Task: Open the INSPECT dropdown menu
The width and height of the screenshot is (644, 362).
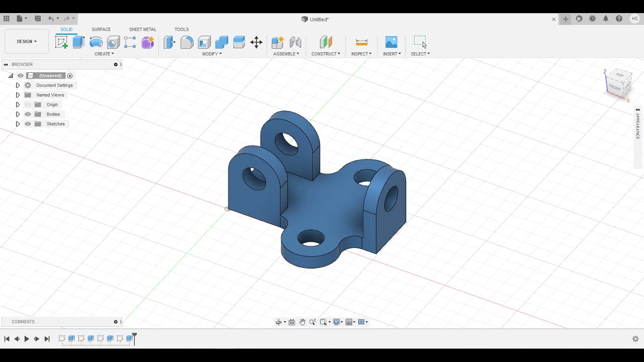Action: point(361,54)
